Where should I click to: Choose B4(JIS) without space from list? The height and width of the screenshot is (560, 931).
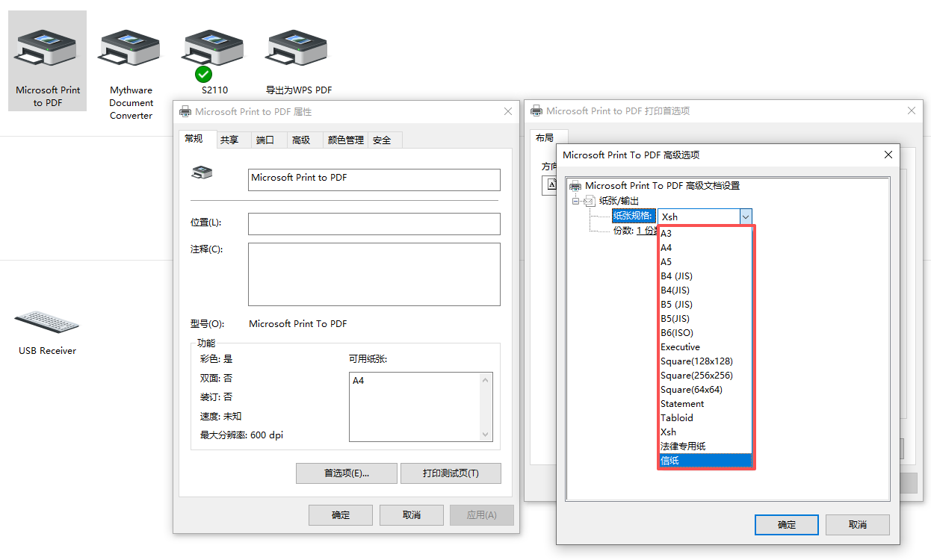point(705,290)
